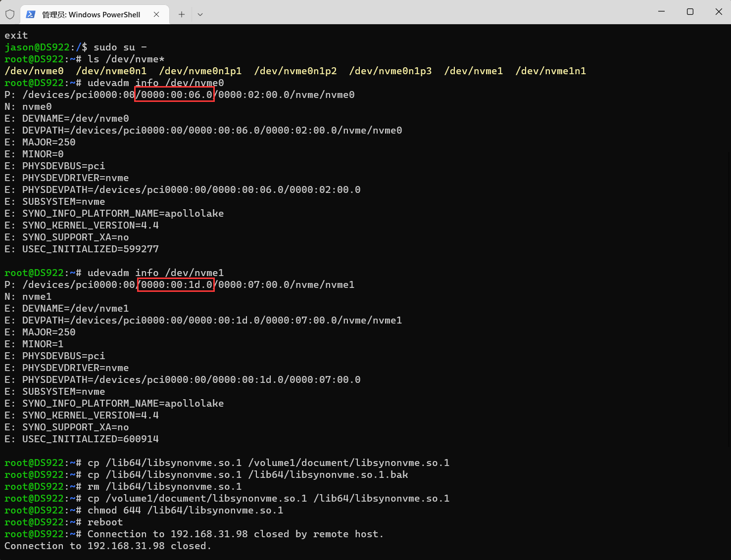
Task: Expand the new tab profile dropdown chevron
Action: click(200, 14)
